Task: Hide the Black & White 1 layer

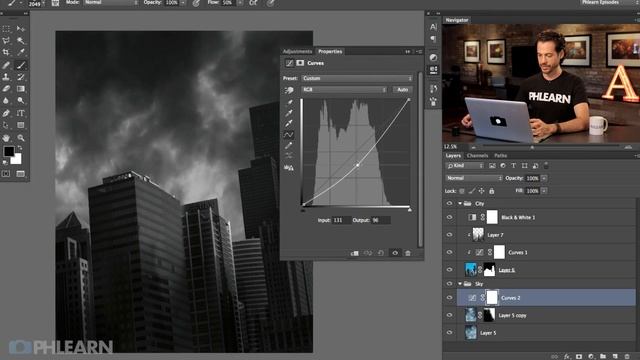Action: pos(449,218)
